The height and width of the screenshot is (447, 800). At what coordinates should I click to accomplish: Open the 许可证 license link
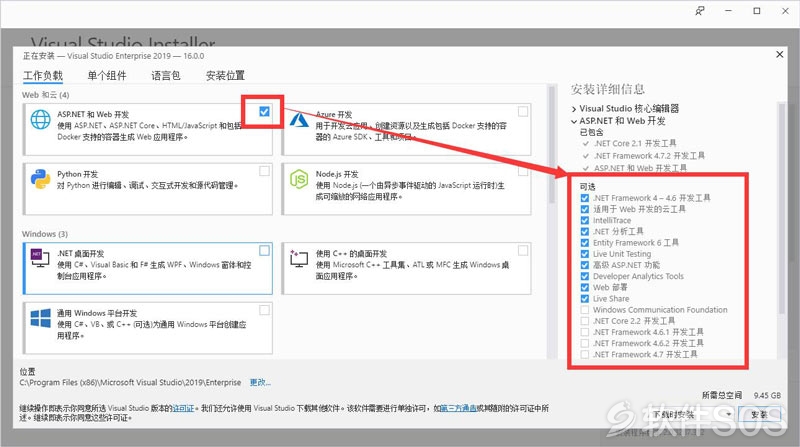point(183,408)
